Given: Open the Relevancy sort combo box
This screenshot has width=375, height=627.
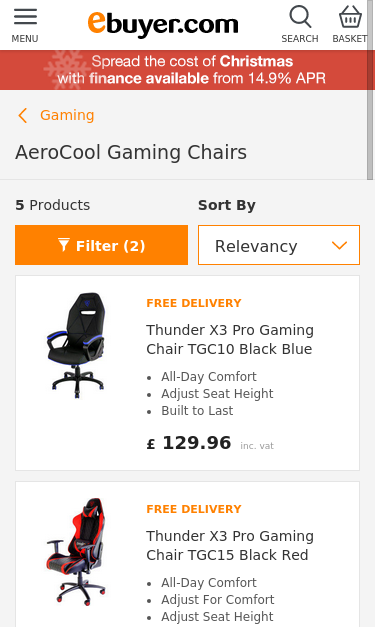Looking at the screenshot, I should click(279, 245).
